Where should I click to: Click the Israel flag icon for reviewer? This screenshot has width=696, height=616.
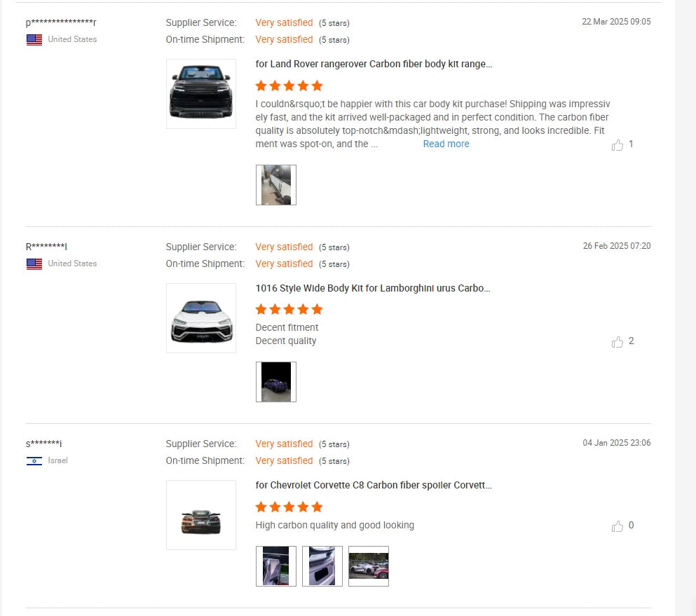click(34, 461)
